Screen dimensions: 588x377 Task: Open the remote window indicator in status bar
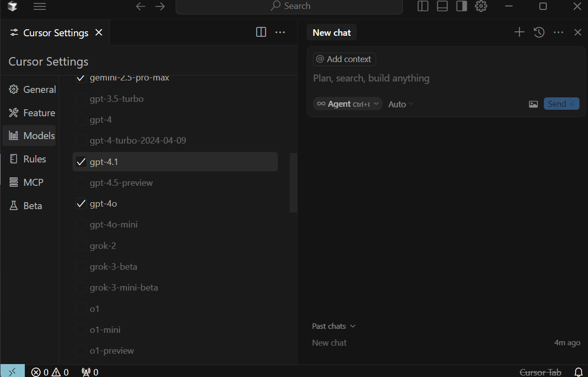(x=12, y=372)
